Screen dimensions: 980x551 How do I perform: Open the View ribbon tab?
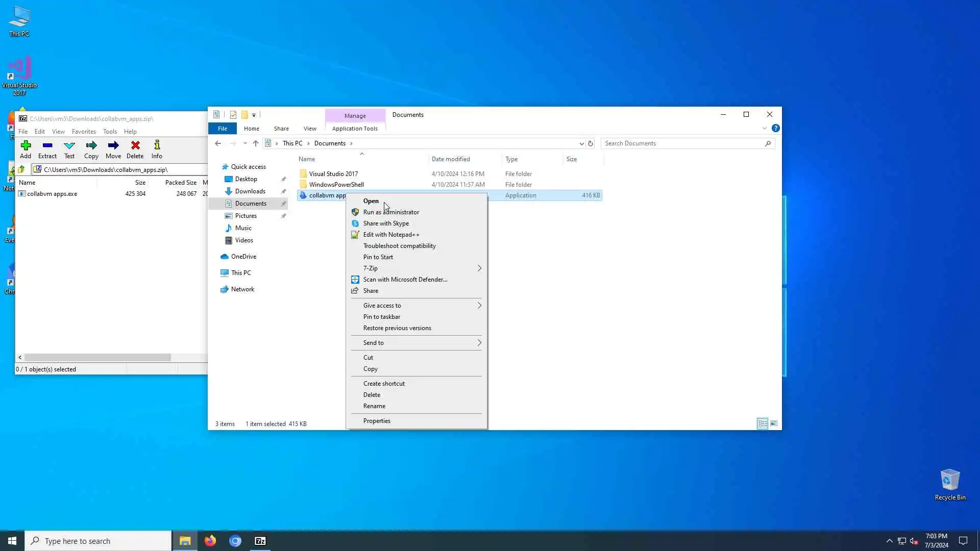click(x=310, y=129)
